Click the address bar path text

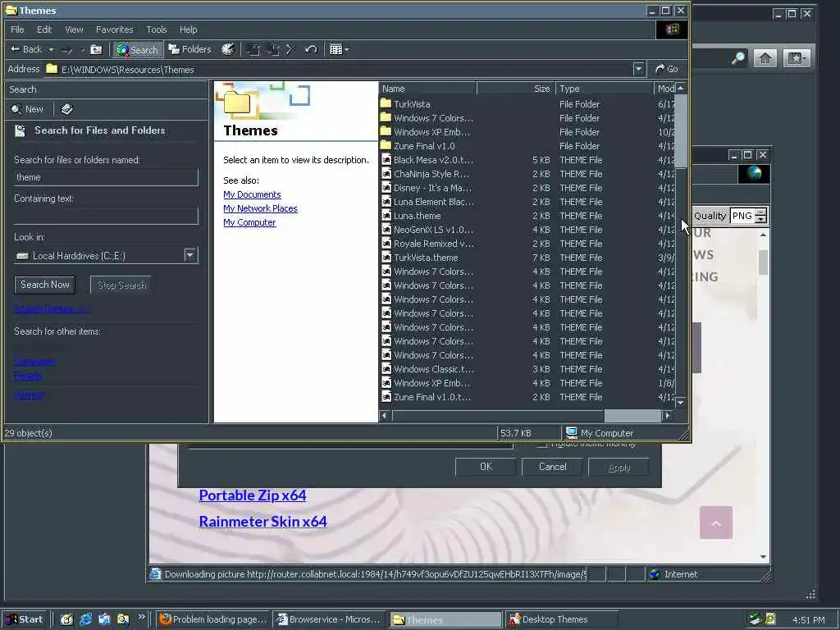point(127,70)
